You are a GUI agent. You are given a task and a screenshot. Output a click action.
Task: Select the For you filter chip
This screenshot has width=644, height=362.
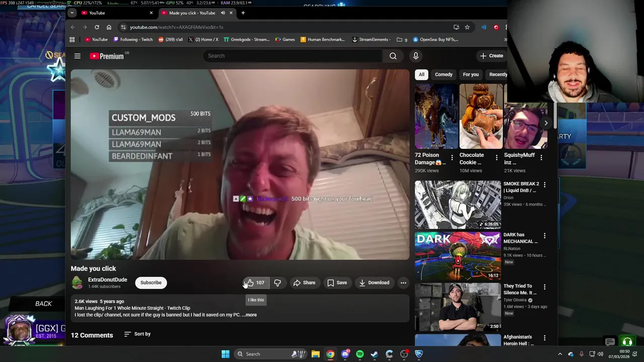[x=471, y=74]
